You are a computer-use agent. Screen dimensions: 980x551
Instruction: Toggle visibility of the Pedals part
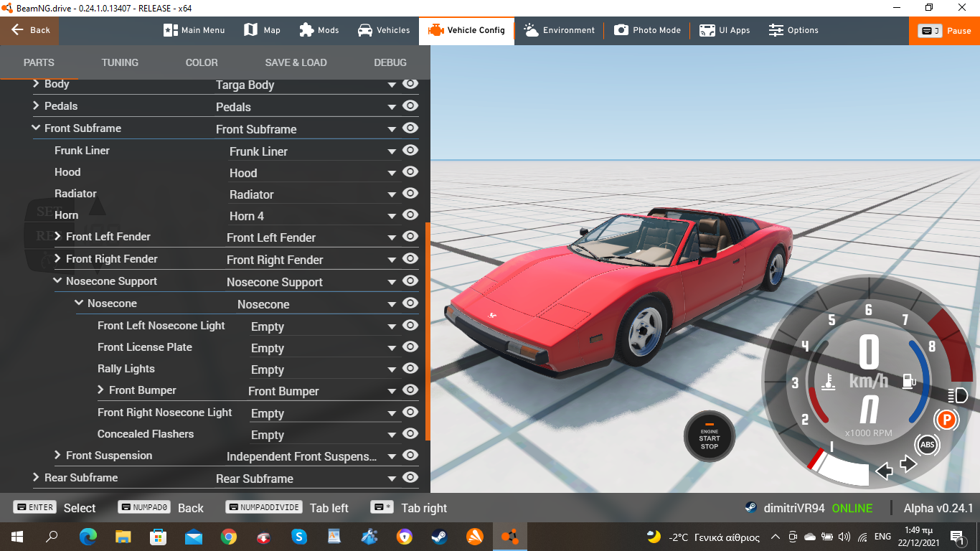tap(410, 106)
